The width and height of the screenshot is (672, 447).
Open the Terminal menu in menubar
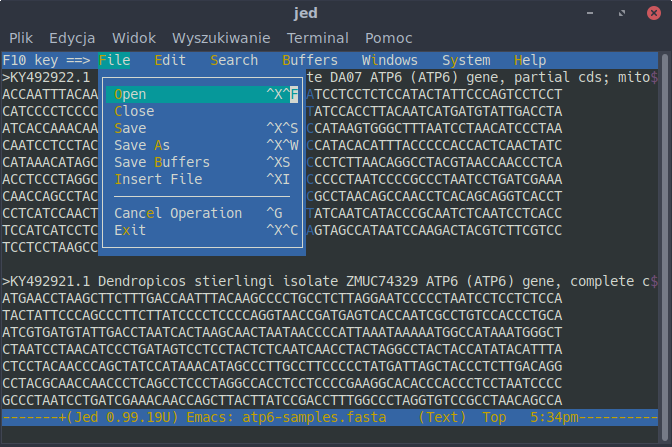tap(317, 38)
